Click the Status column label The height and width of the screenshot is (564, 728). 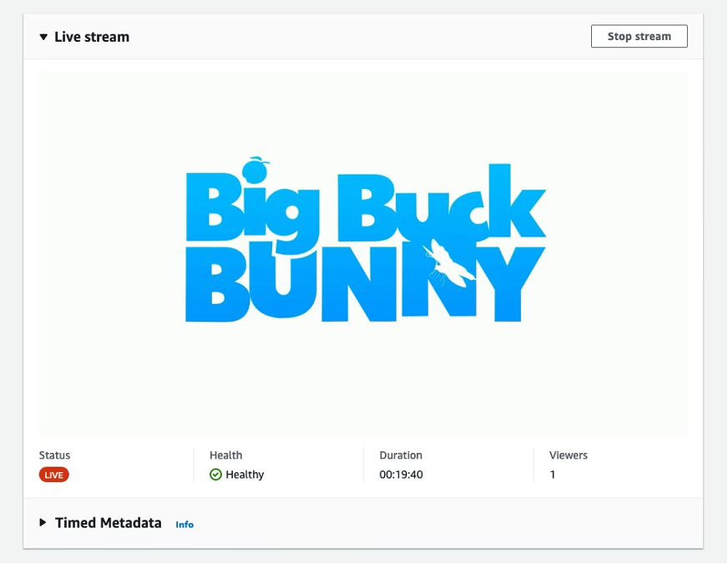[53, 455]
